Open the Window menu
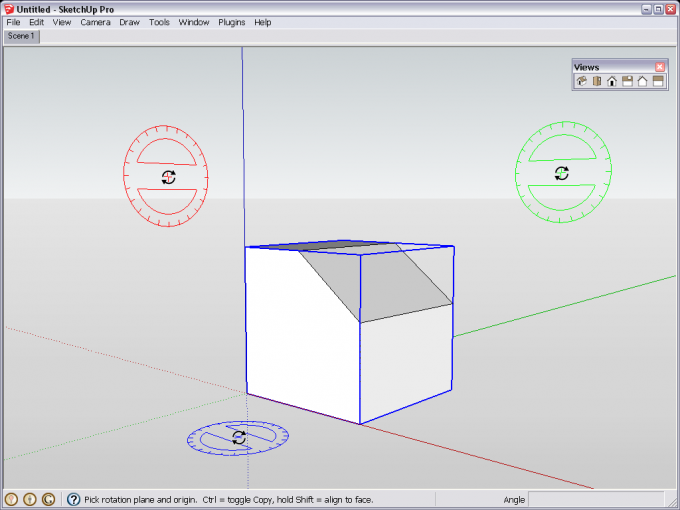This screenshot has width=680, height=510. tap(194, 22)
